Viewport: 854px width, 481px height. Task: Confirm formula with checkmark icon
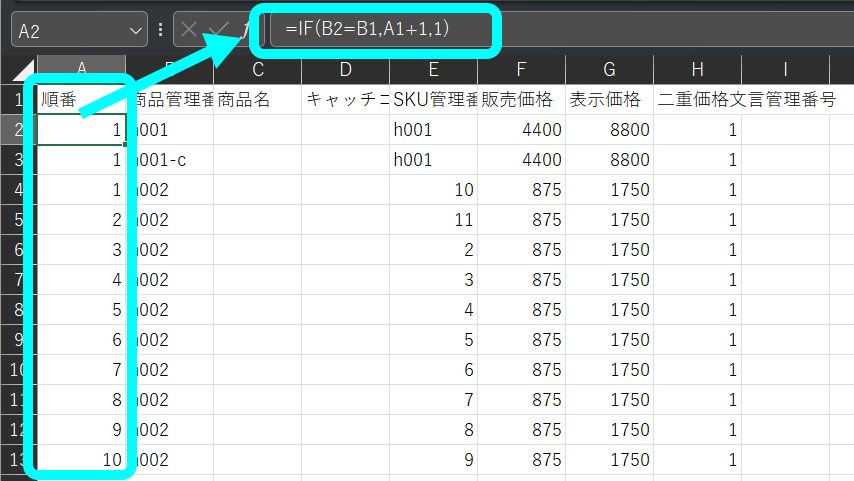pyautogui.click(x=219, y=29)
